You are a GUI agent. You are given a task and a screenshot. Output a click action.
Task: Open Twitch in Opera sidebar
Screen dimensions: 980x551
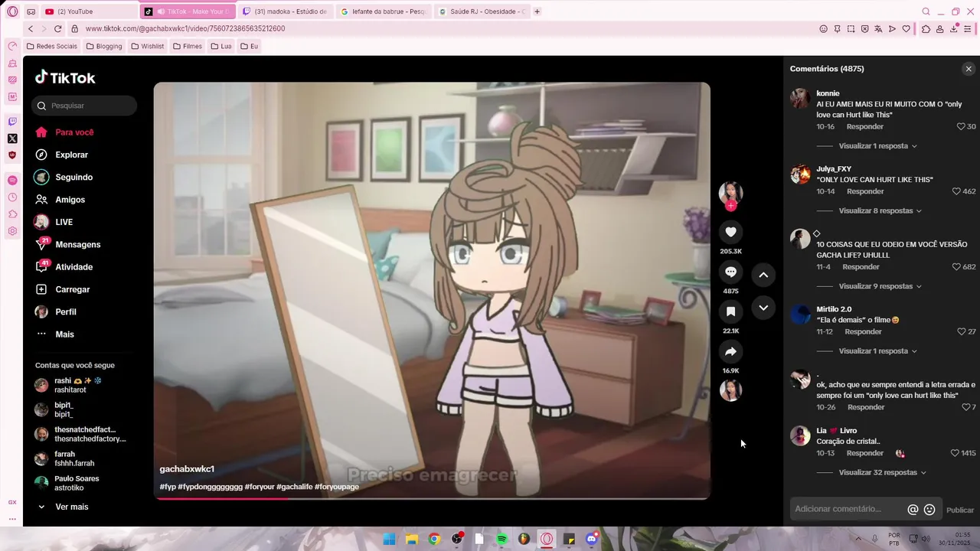pos(12,122)
